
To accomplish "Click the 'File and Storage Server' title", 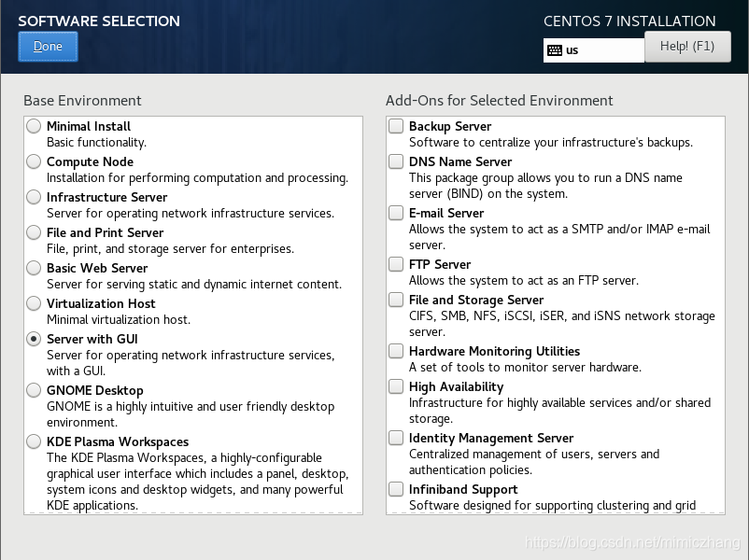I will click(476, 300).
